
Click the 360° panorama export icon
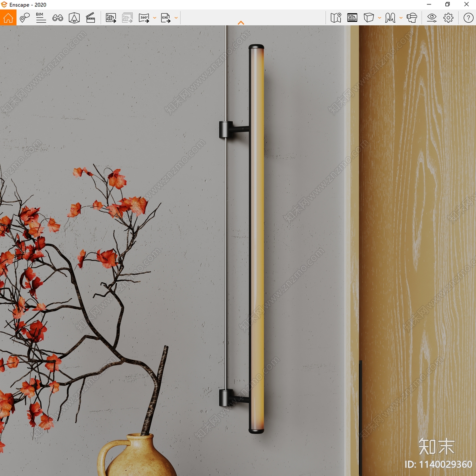pyautogui.click(x=144, y=18)
